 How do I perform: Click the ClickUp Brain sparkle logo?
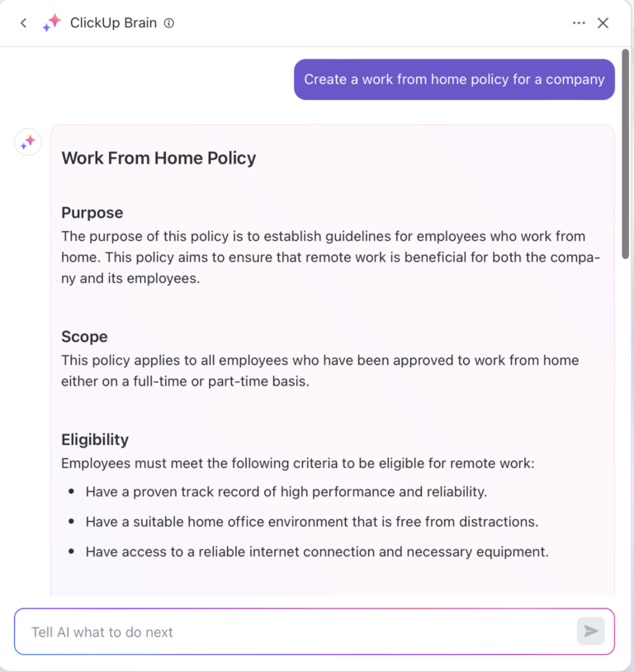click(51, 22)
